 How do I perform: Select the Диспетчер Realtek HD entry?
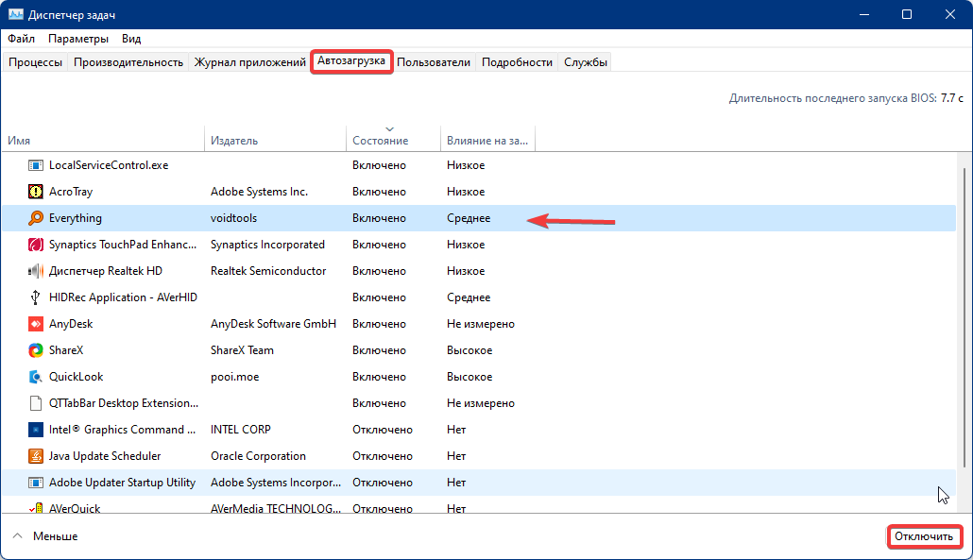106,271
